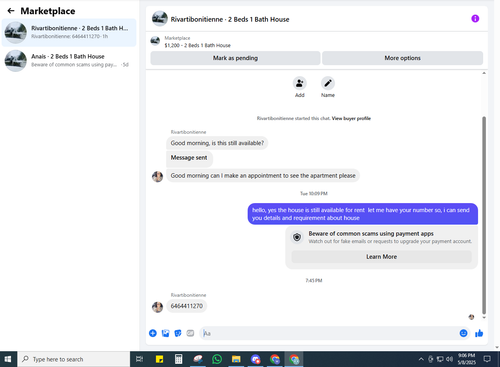Click "Good morning, is this still available?" message
The image size is (500, 367).
tap(217, 143)
